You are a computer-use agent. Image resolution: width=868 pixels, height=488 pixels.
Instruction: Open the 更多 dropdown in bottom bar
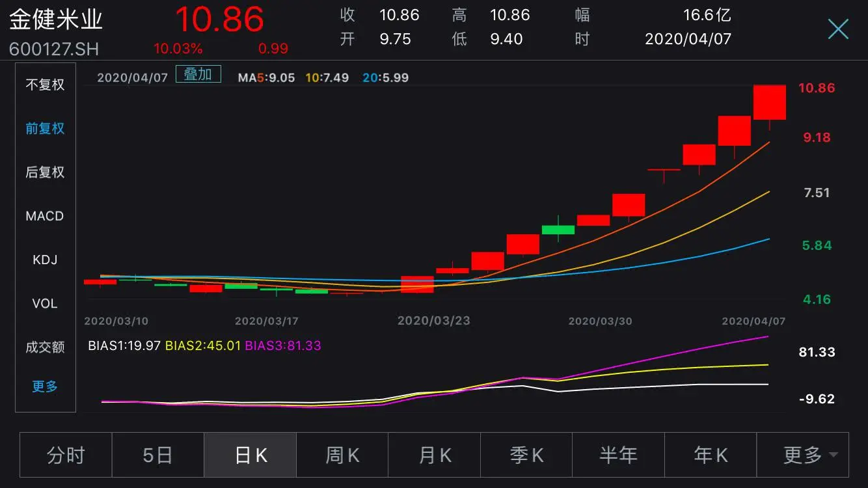(x=803, y=455)
